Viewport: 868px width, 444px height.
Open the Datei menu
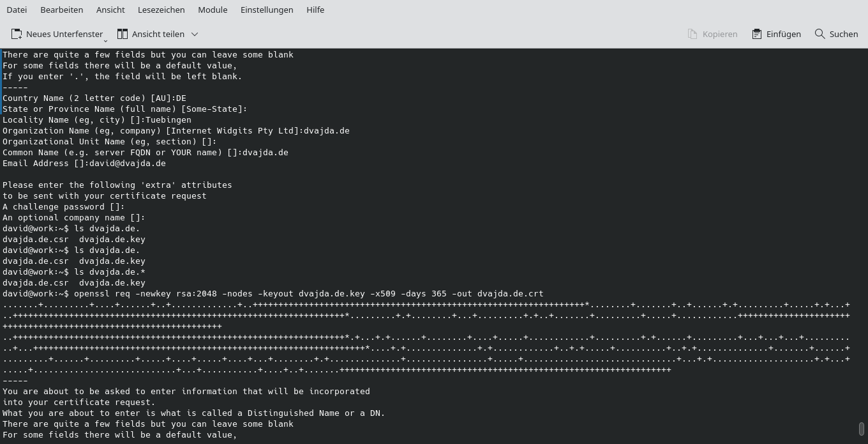pyautogui.click(x=17, y=10)
